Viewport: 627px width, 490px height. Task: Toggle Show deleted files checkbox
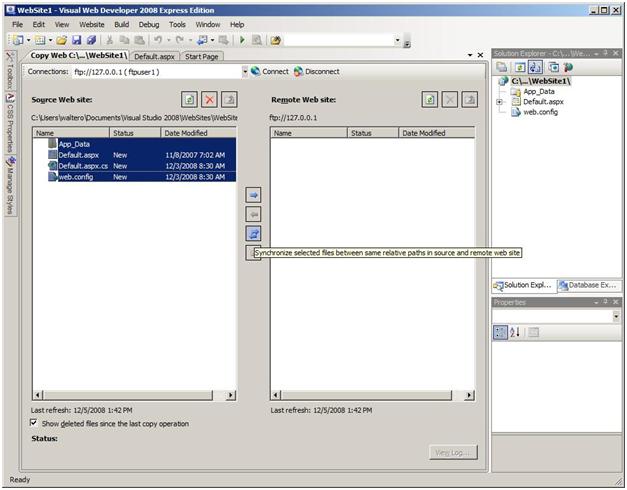pos(35,424)
